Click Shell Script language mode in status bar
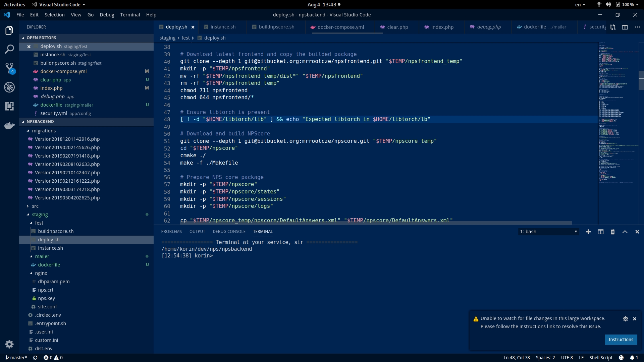 click(x=601, y=358)
